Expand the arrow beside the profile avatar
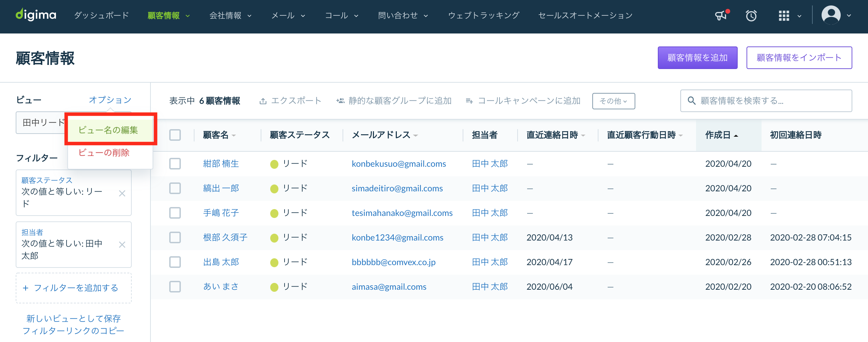The width and height of the screenshot is (868, 342). pyautogui.click(x=849, y=16)
